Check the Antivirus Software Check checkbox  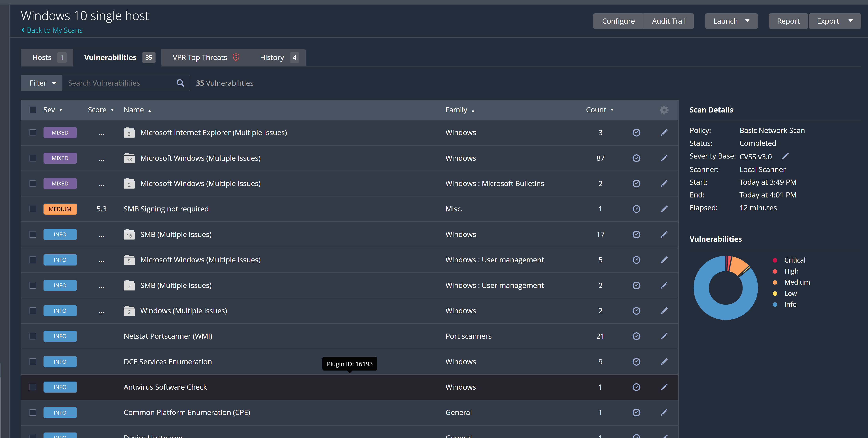coord(33,387)
